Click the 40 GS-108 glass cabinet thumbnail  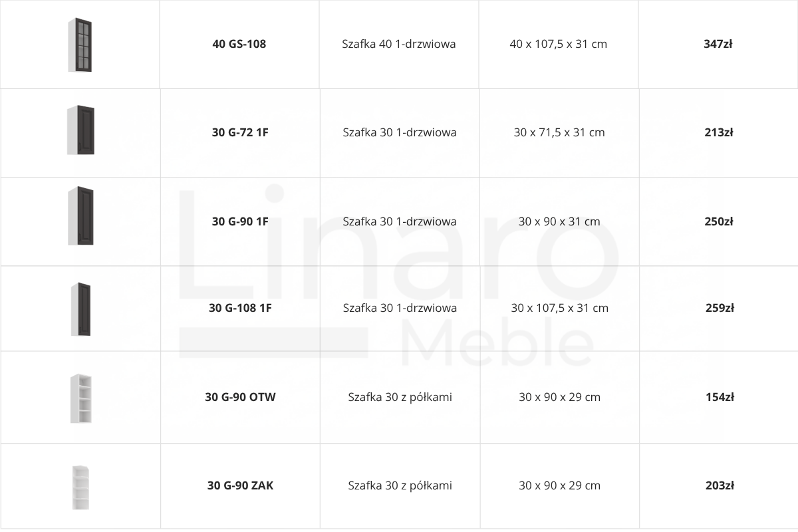[80, 45]
